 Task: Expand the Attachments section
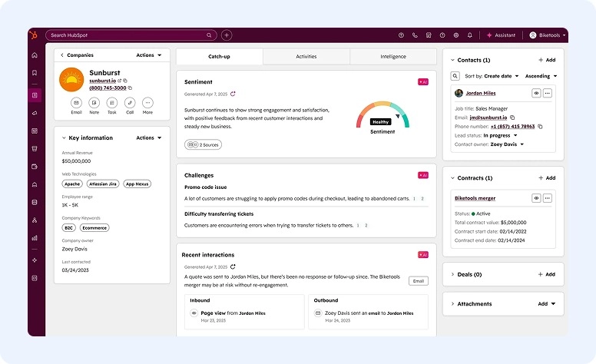(x=452, y=304)
